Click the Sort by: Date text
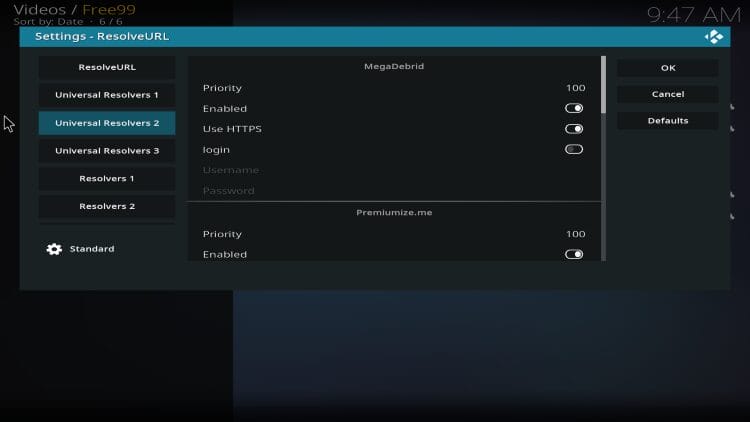This screenshot has width=750, height=422. click(x=48, y=22)
